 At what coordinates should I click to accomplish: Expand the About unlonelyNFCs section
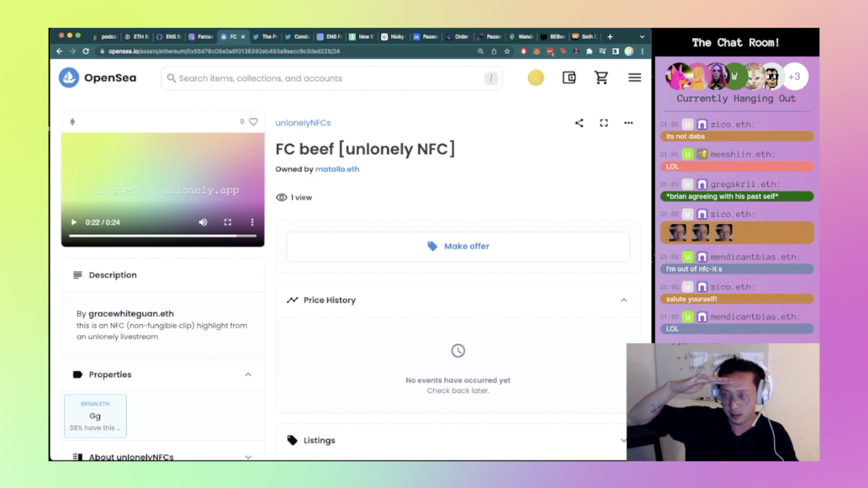pyautogui.click(x=248, y=457)
